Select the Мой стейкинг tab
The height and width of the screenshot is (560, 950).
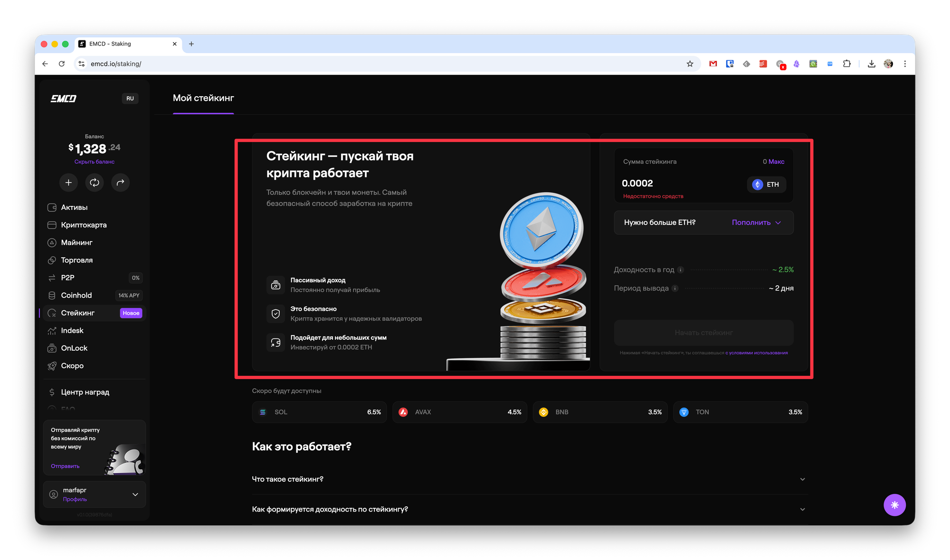203,98
